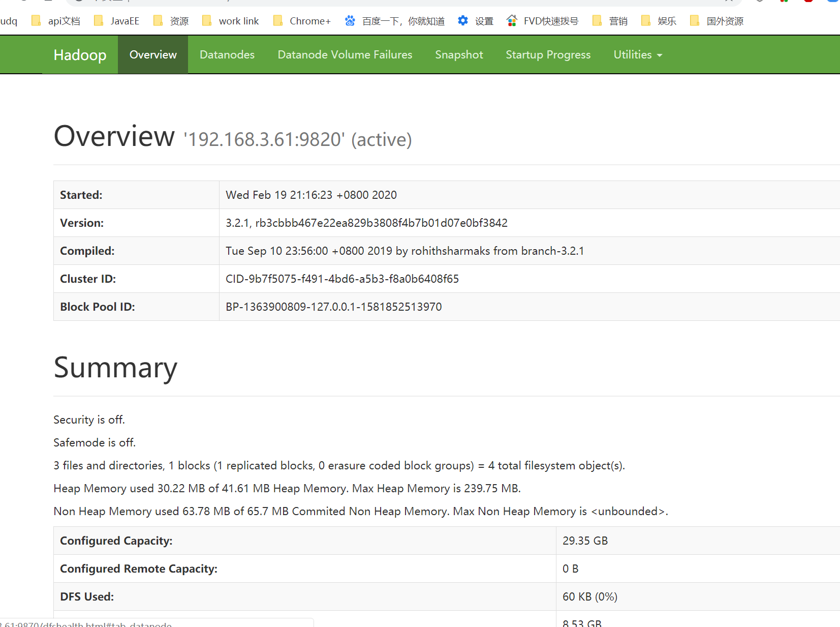Image resolution: width=840 pixels, height=627 pixels.
Task: Open the 娱乐 bookmark folder
Action: 659,21
